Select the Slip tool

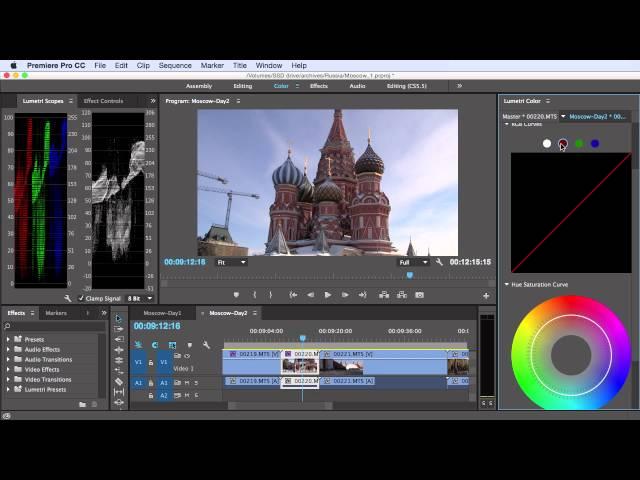[x=119, y=392]
